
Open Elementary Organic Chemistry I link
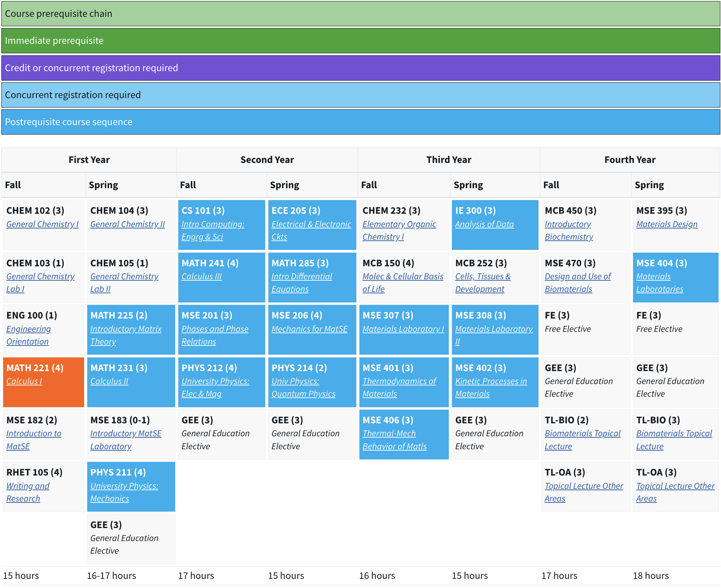pyautogui.click(x=399, y=231)
